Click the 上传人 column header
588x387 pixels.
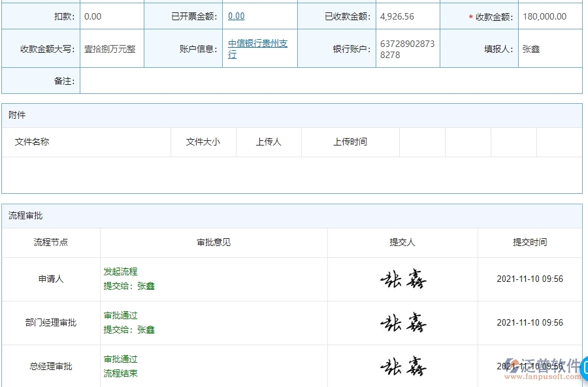click(268, 142)
